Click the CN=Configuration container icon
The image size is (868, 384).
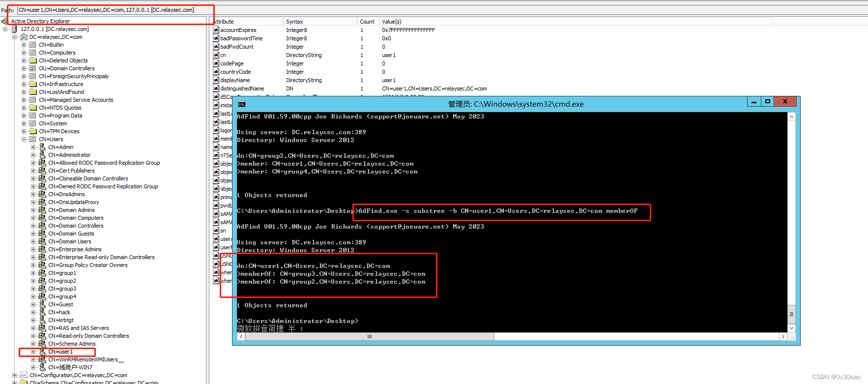[x=24, y=375]
